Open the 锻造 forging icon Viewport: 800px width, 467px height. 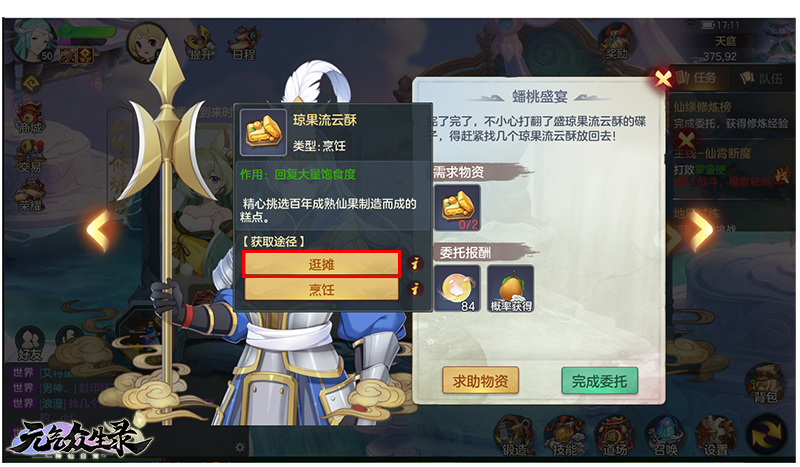(514, 435)
